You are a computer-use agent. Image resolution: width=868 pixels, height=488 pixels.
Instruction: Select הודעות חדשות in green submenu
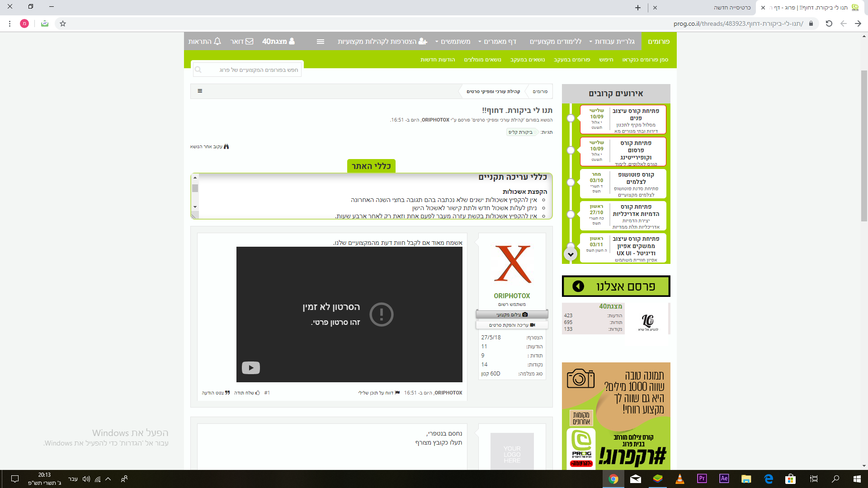pos(437,60)
